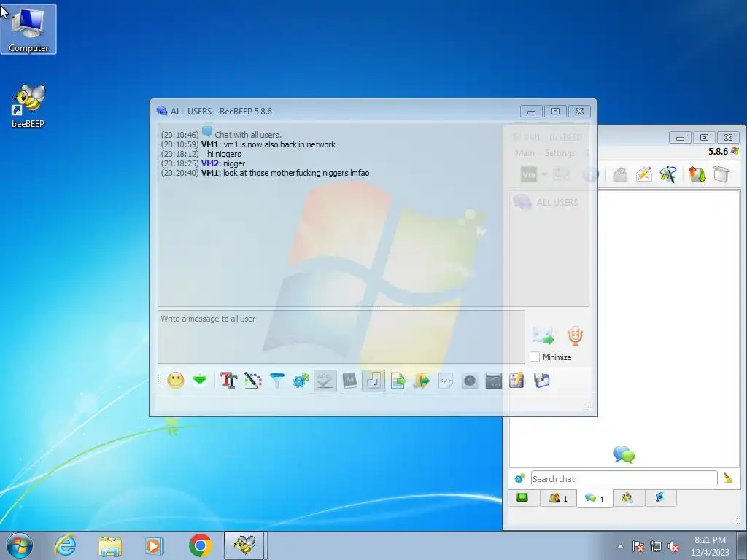The width and height of the screenshot is (747, 560).
Task: Open file transfers up-down arrows icon
Action: click(697, 174)
